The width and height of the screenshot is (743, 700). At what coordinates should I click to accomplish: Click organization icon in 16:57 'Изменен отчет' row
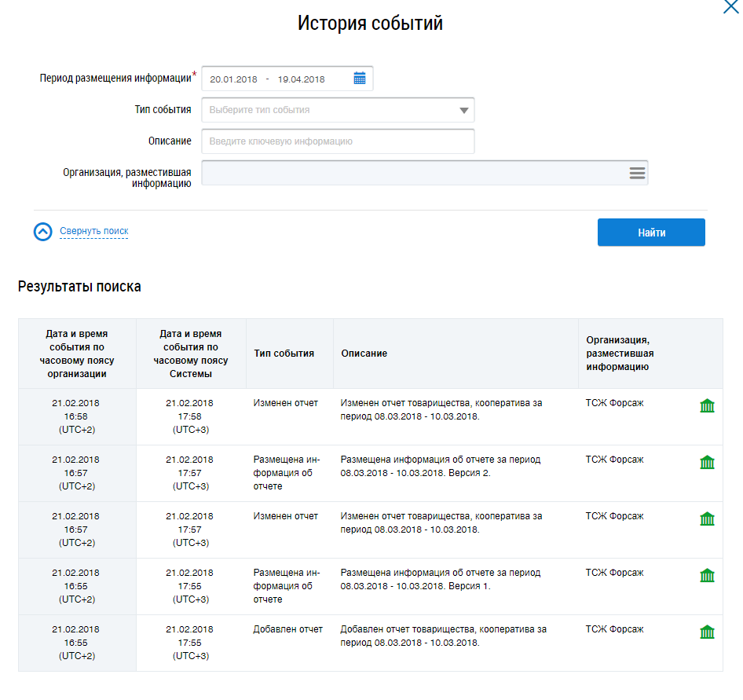click(707, 519)
